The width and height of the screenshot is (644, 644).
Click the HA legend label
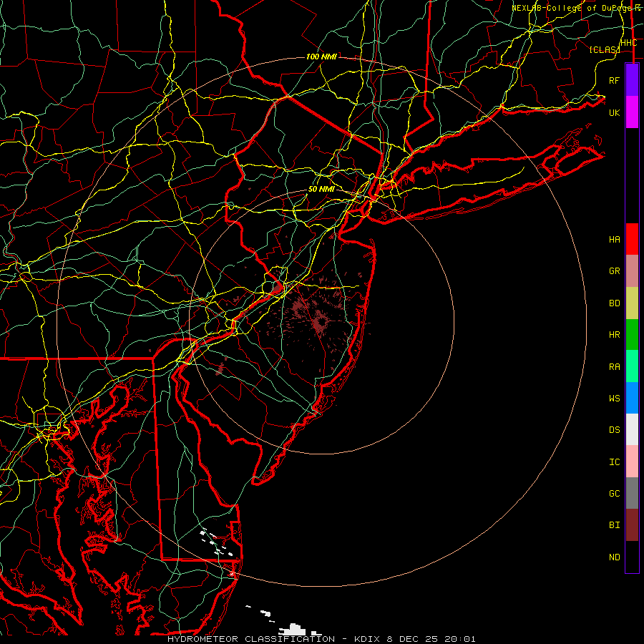614,240
